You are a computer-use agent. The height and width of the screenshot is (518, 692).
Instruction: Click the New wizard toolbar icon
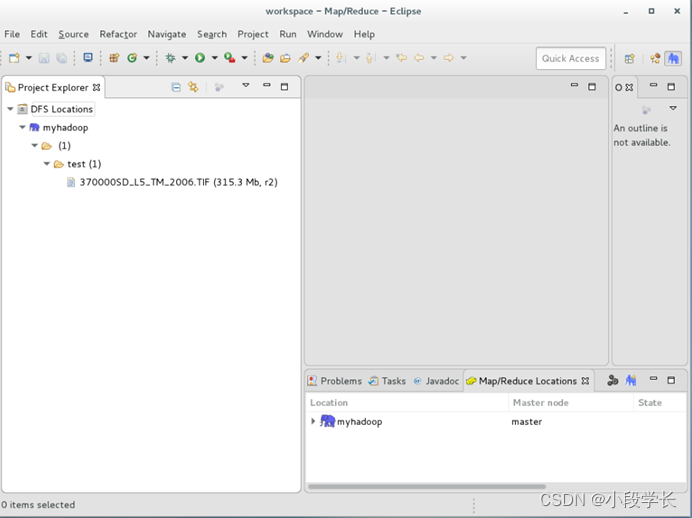point(14,58)
